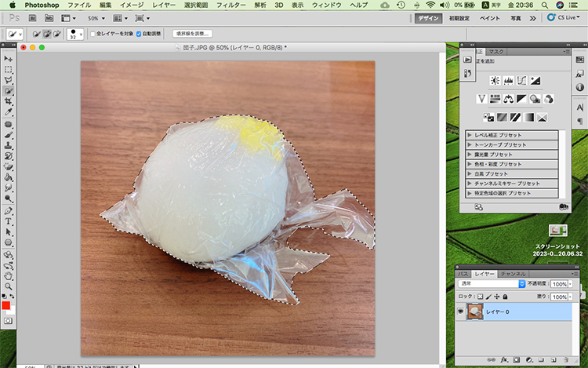Uncheck 自動調整 checkbox
Image resolution: width=588 pixels, height=368 pixels.
pyautogui.click(x=139, y=34)
